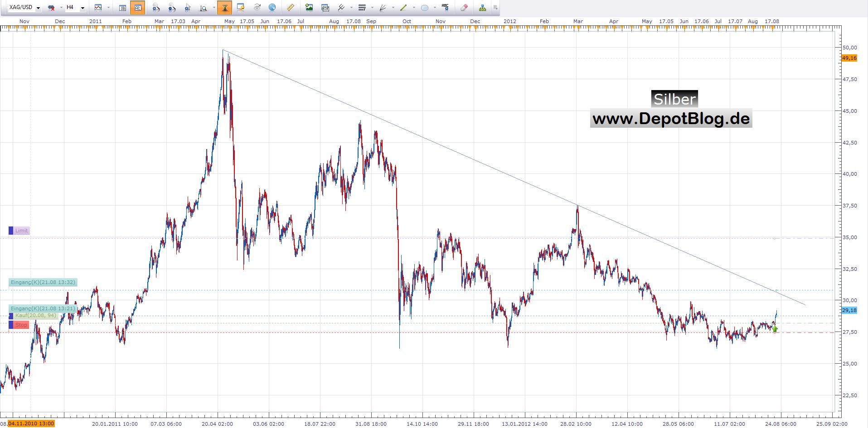Click the Eingang(K)(21.08 13:32) entry marker
This screenshot has width=868, height=428.
tap(43, 282)
